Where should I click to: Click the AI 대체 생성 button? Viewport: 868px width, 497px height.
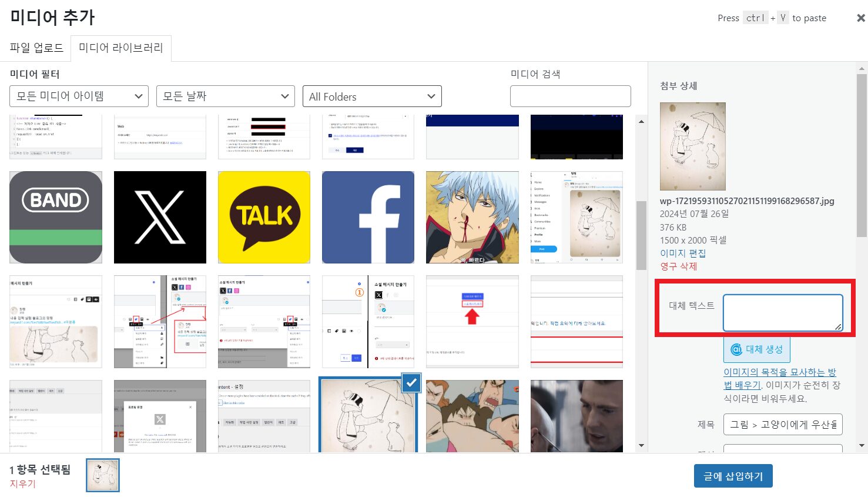click(x=756, y=349)
